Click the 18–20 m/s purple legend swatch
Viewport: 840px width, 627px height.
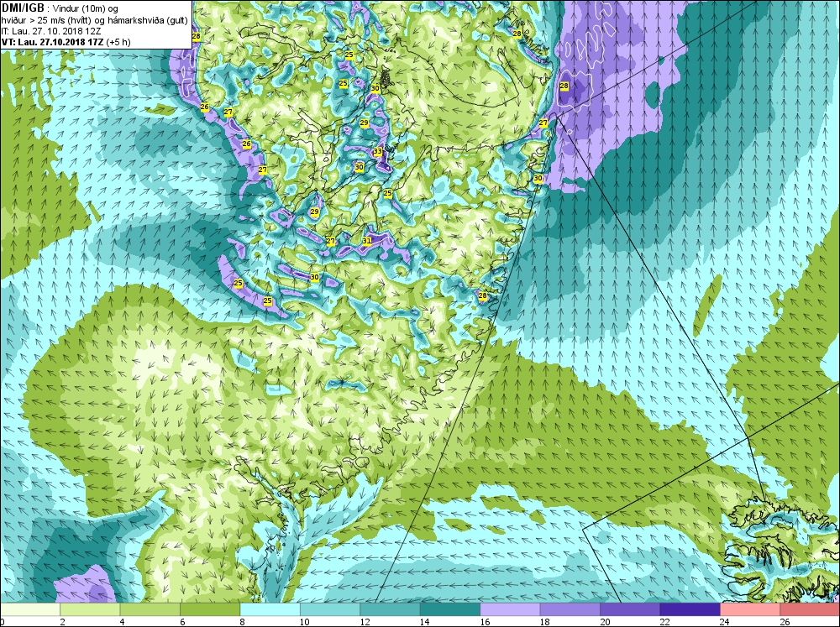tap(570, 610)
